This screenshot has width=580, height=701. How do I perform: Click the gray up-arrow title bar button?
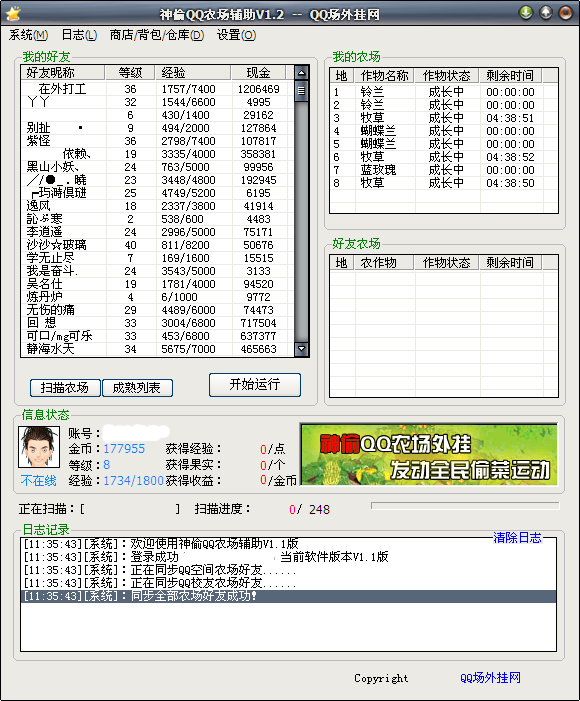tap(546, 13)
